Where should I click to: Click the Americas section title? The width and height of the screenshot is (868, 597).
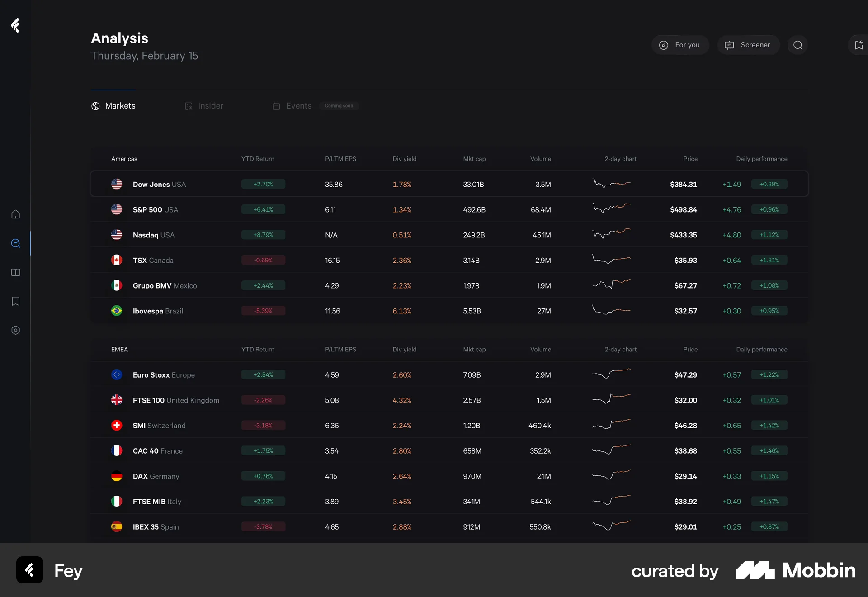click(124, 159)
